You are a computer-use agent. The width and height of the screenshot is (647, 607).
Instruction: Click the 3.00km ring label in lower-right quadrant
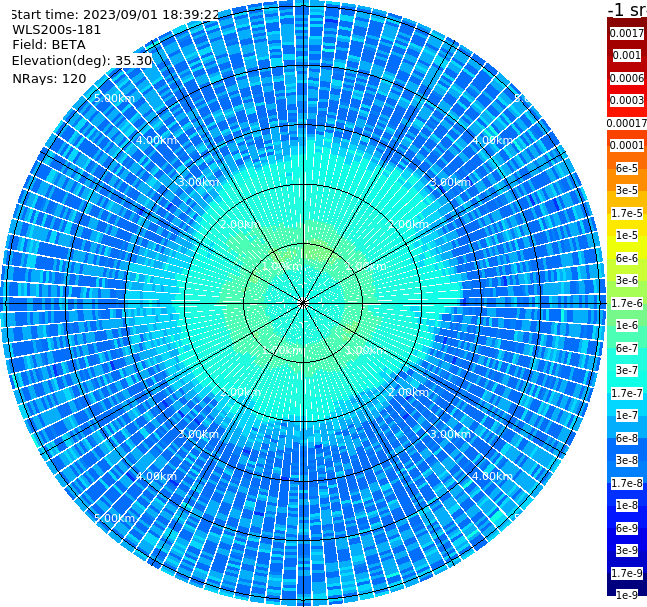click(x=450, y=434)
